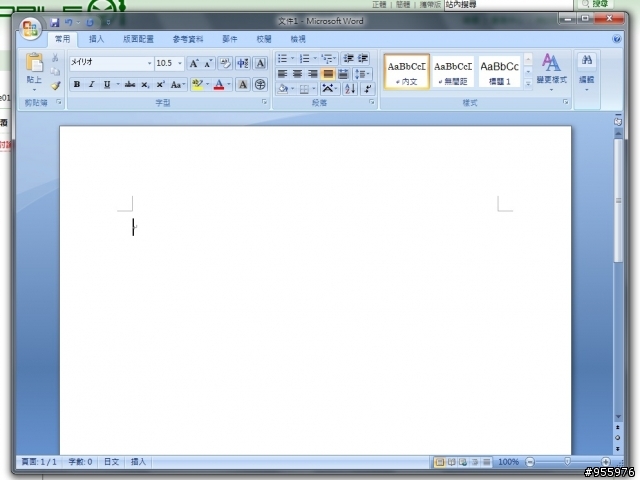This screenshot has height=480, width=640.
Task: Redo the last action
Action: 90,22
